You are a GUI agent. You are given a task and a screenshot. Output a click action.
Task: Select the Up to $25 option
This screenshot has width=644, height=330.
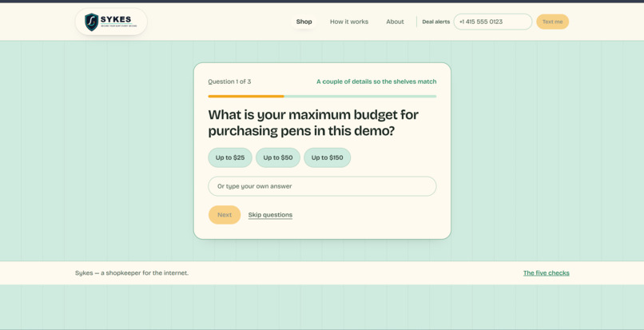(230, 157)
